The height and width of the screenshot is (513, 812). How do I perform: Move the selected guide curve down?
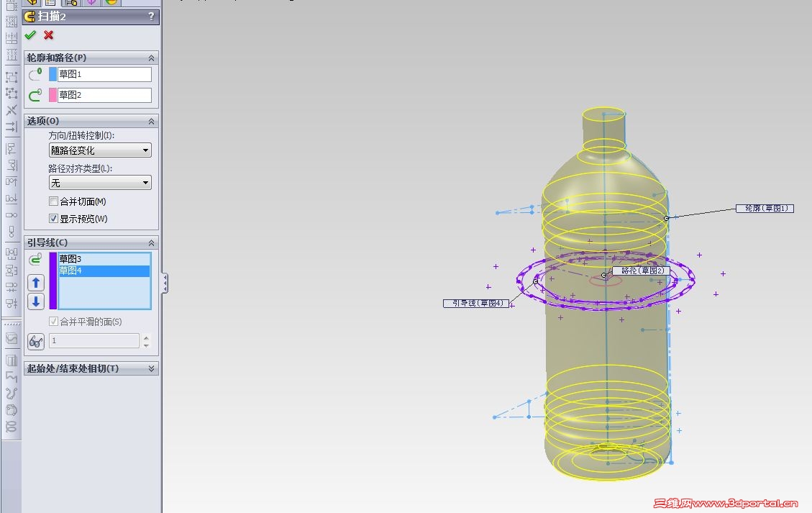point(36,301)
